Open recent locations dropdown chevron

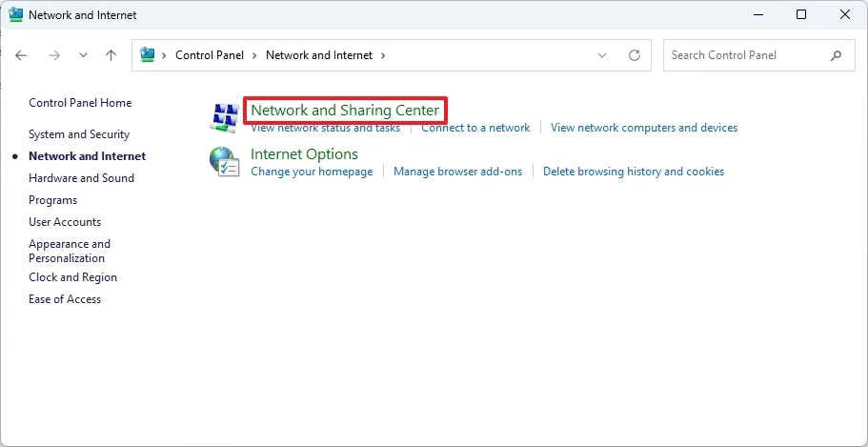pyautogui.click(x=83, y=55)
